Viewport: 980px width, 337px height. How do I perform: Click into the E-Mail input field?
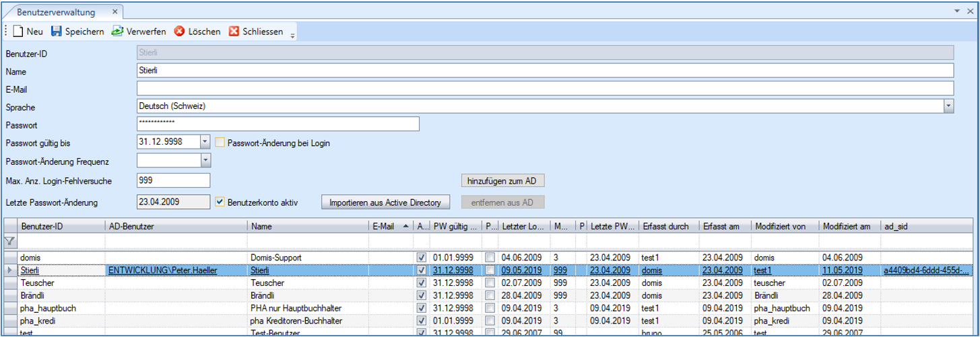coord(544,88)
